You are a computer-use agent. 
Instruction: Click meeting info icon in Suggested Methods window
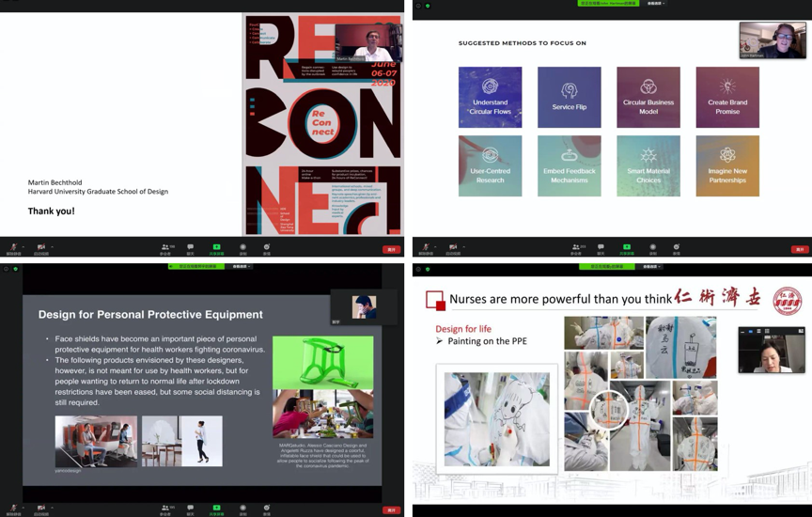419,6
